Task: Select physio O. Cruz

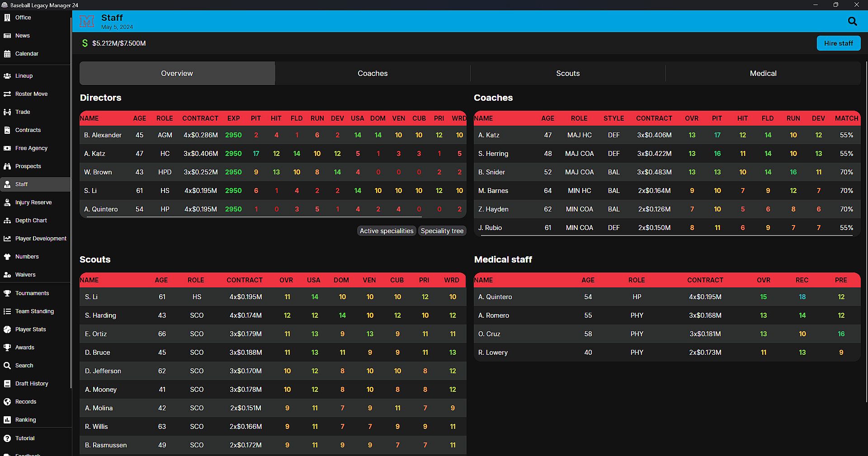Action: tap(667, 334)
